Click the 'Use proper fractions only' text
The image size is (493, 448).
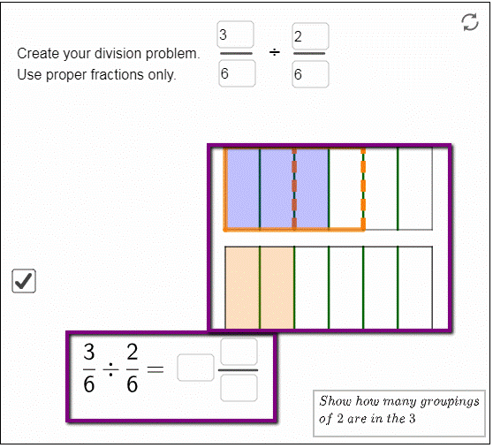pyautogui.click(x=96, y=75)
